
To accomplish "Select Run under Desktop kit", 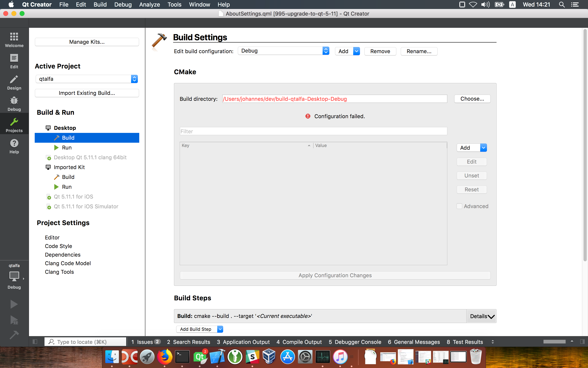I will [x=67, y=147].
